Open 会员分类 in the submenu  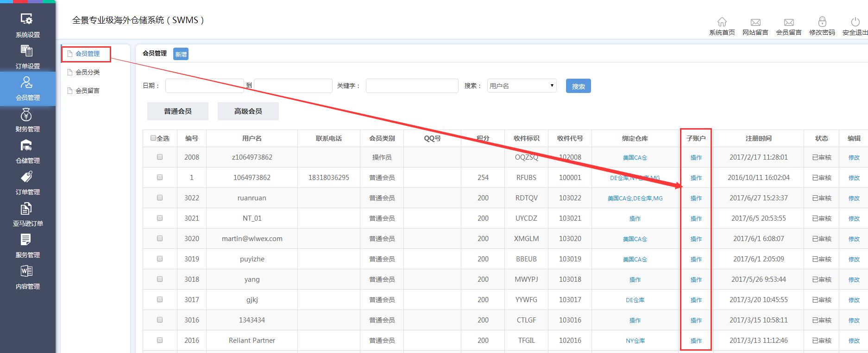click(x=88, y=72)
